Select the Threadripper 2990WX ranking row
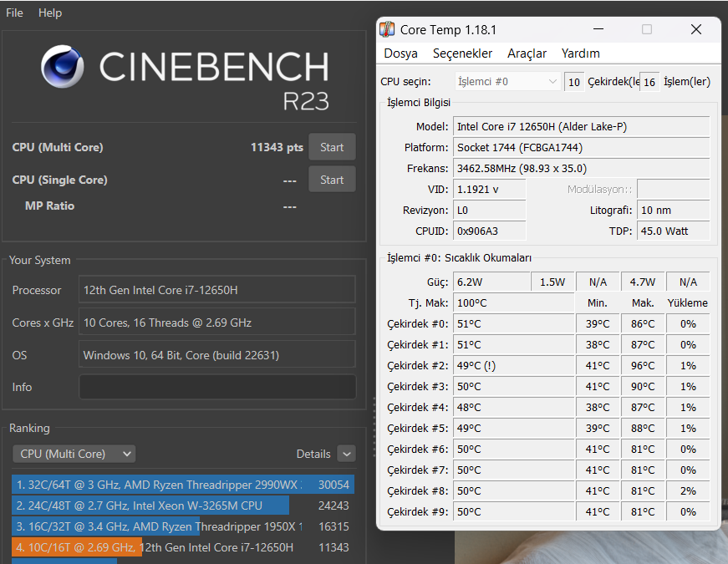This screenshot has height=564, width=728. 183,485
